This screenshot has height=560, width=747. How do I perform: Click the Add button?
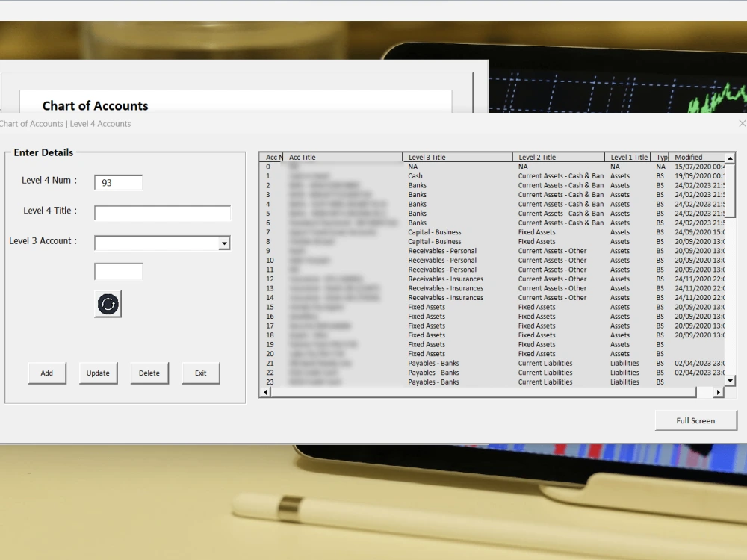[46, 373]
